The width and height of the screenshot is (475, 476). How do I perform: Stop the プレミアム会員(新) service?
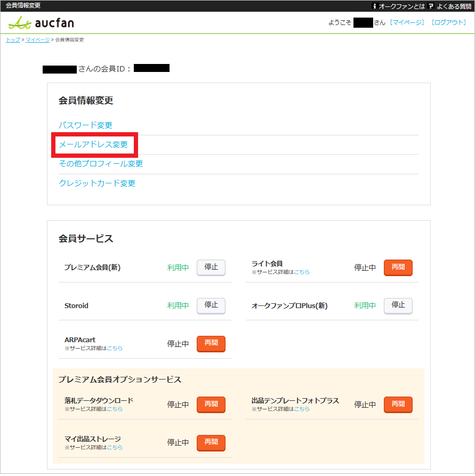pos(211,268)
